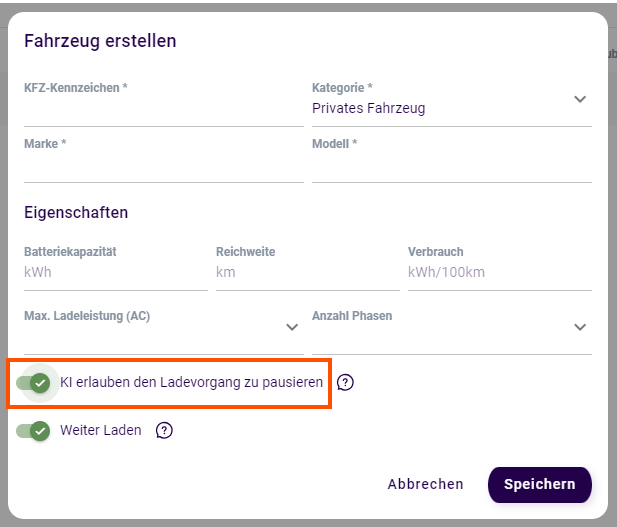Click into the Modell input field
This screenshot has width=617, height=527.
click(x=451, y=165)
